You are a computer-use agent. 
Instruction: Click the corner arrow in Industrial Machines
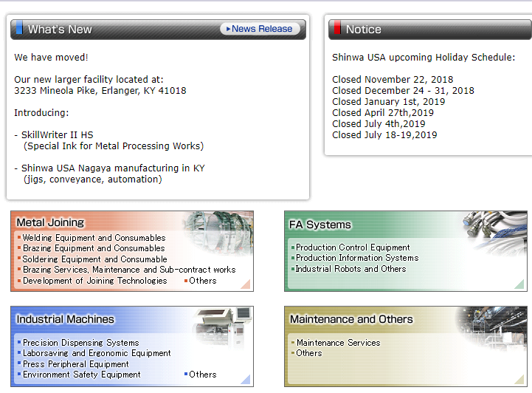(x=245, y=379)
